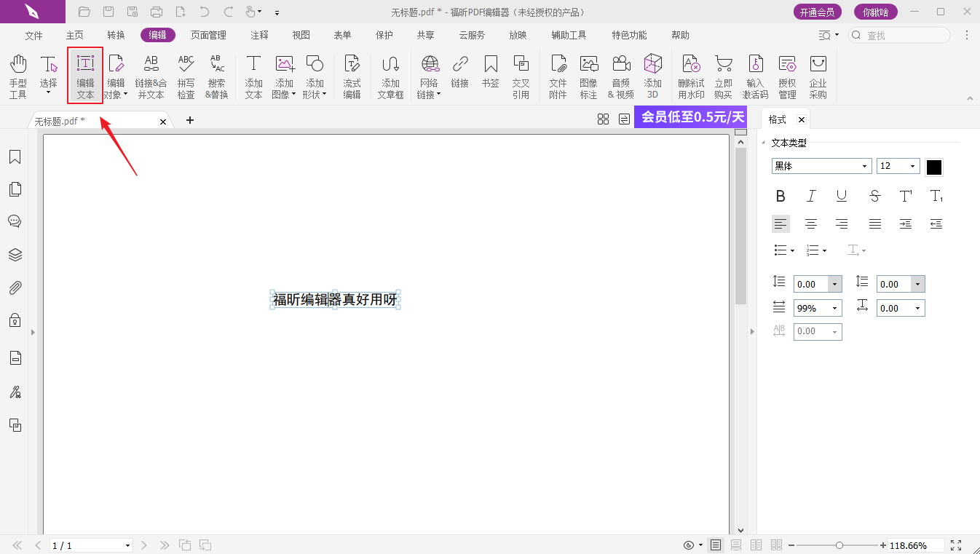Open the 注释 ribbon tab

(x=259, y=35)
